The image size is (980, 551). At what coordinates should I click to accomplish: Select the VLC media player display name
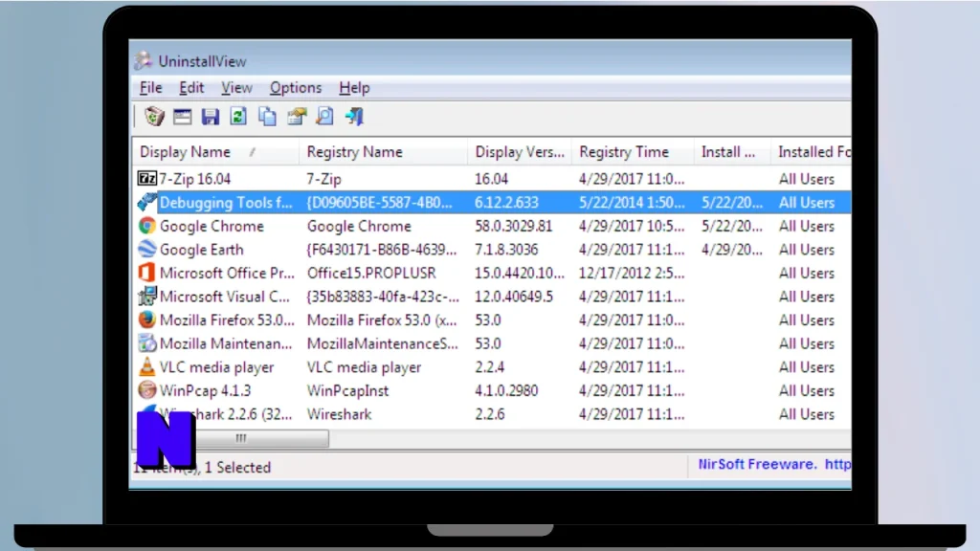(216, 366)
